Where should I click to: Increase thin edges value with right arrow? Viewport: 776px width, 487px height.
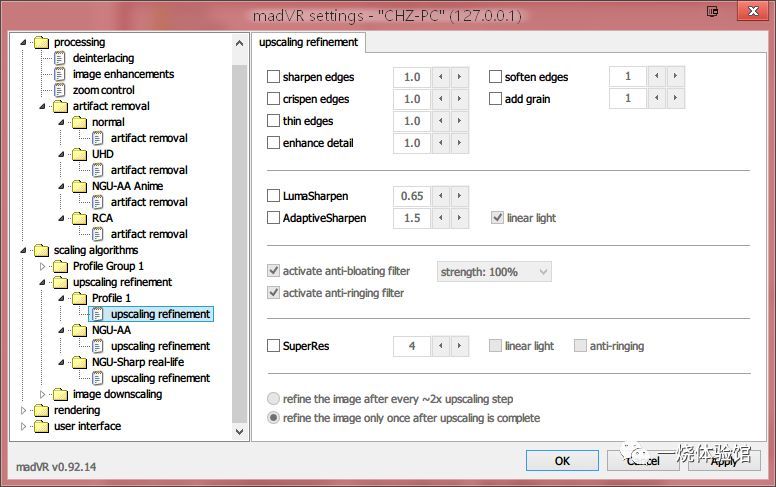(x=459, y=121)
